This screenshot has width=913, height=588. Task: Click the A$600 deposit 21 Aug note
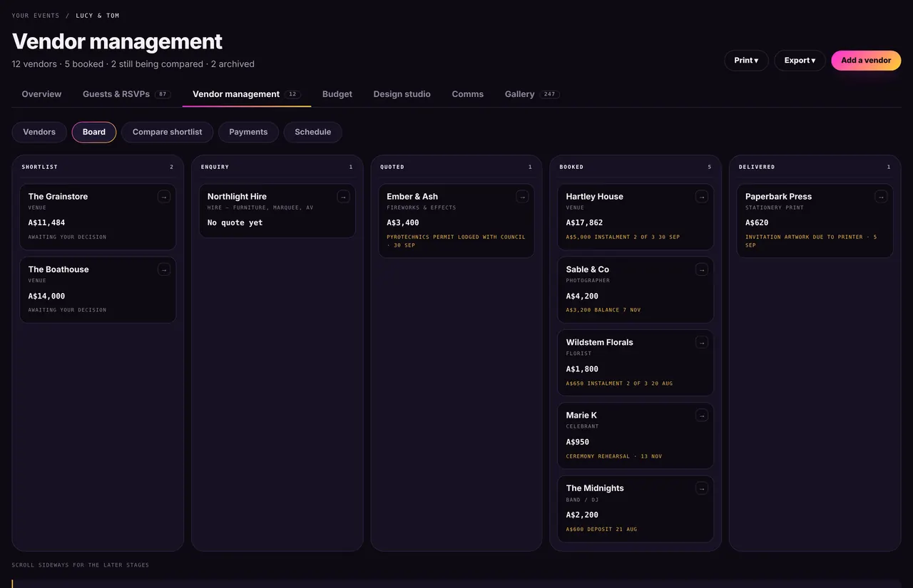point(602,530)
